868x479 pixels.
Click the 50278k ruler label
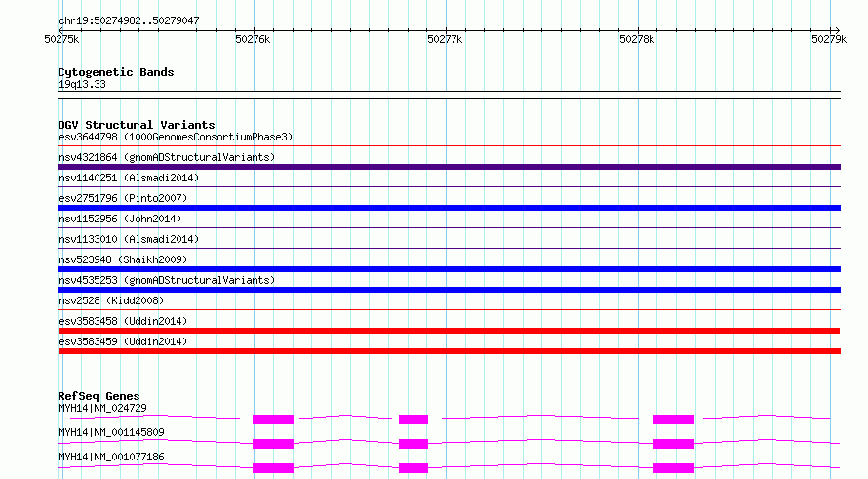[637, 39]
